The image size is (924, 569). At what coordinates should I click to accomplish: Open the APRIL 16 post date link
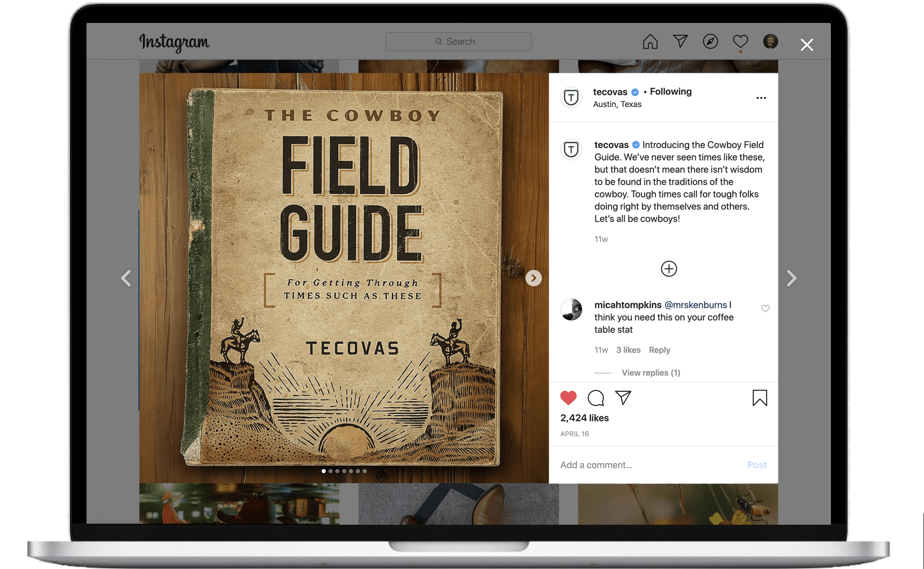(574, 434)
